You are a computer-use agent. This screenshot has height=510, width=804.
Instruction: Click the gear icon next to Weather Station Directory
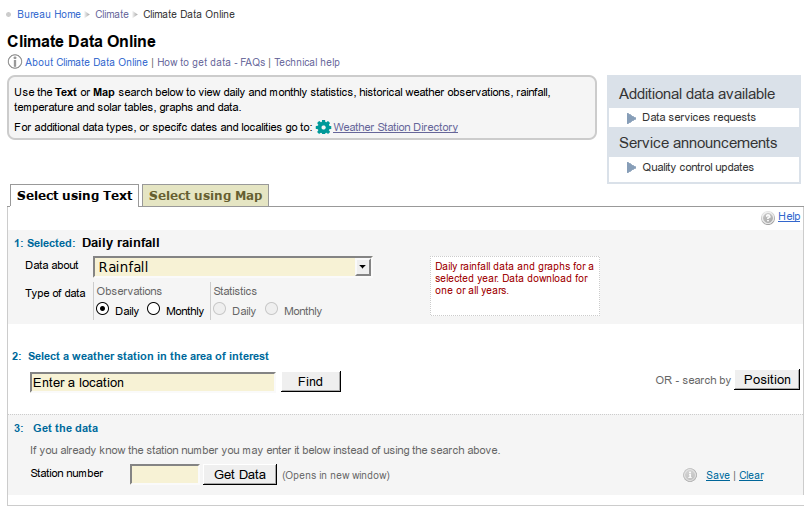click(x=323, y=128)
